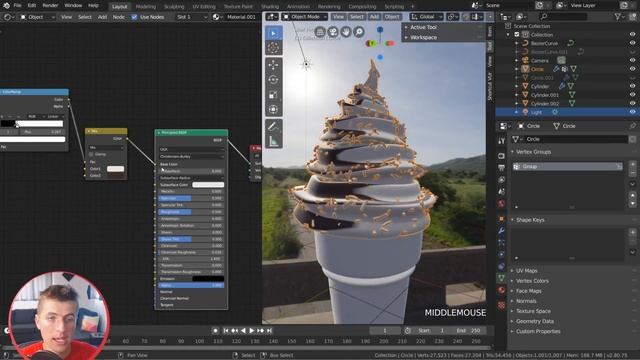
Task: Play the animation forward
Action: 252,331
